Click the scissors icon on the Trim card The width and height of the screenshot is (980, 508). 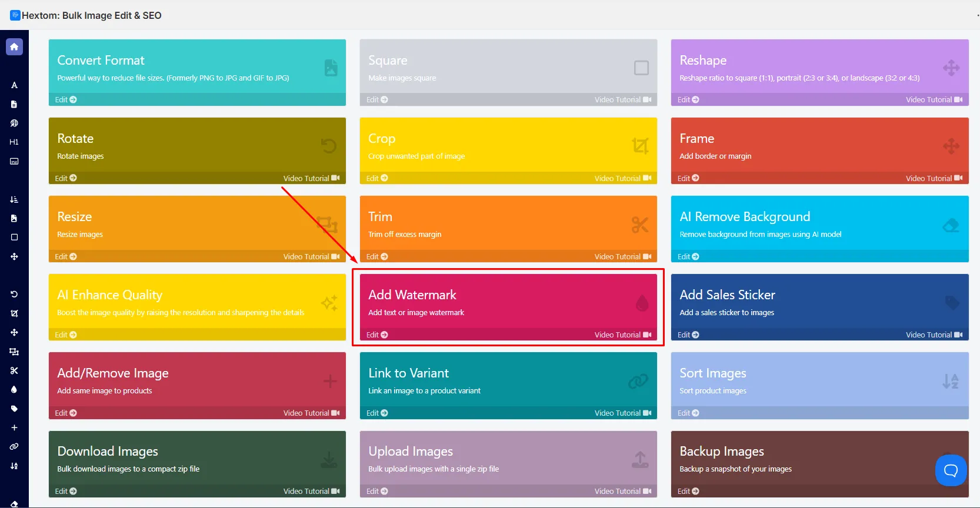coord(640,224)
